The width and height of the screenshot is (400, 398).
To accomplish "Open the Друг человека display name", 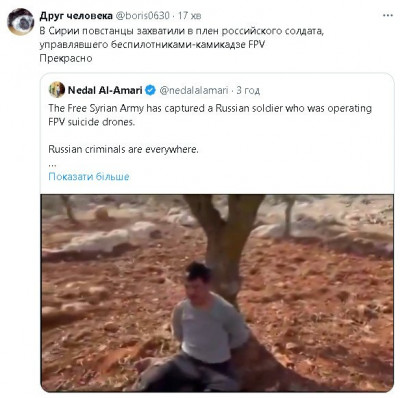I will (76, 16).
